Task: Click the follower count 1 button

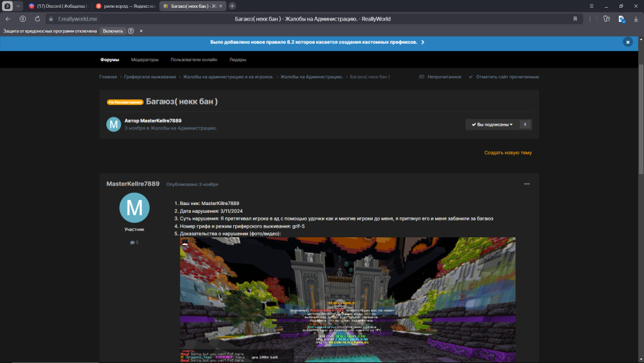Action: pos(526,124)
